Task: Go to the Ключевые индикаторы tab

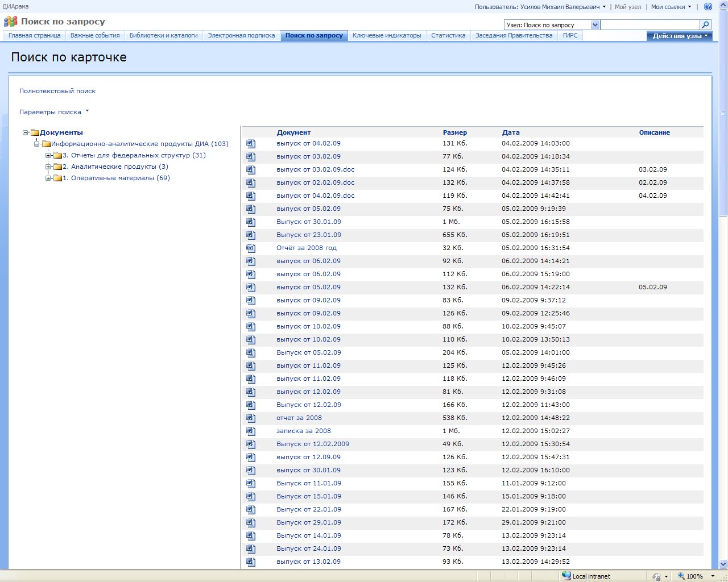Action: click(387, 35)
